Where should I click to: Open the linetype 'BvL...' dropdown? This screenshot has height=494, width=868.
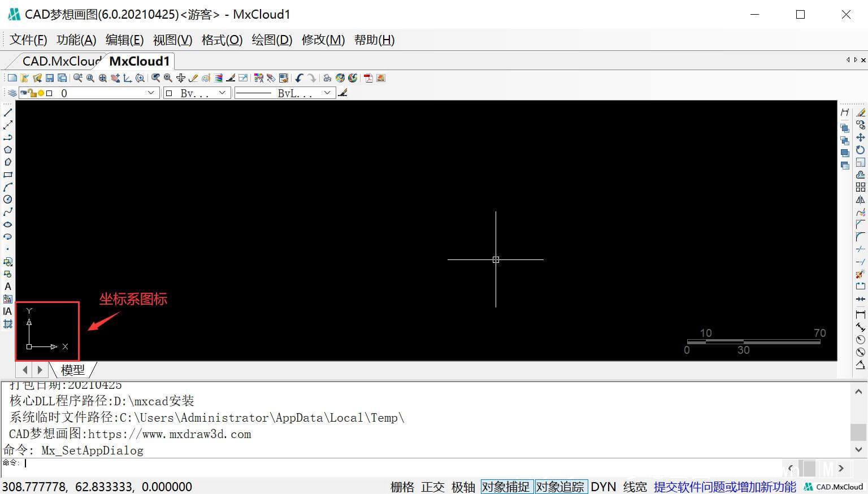point(327,93)
